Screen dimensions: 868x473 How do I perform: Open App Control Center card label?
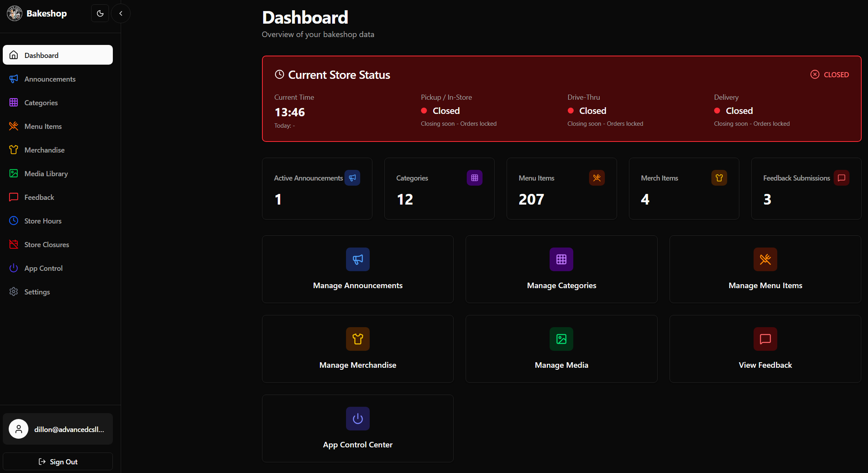[x=358, y=445]
